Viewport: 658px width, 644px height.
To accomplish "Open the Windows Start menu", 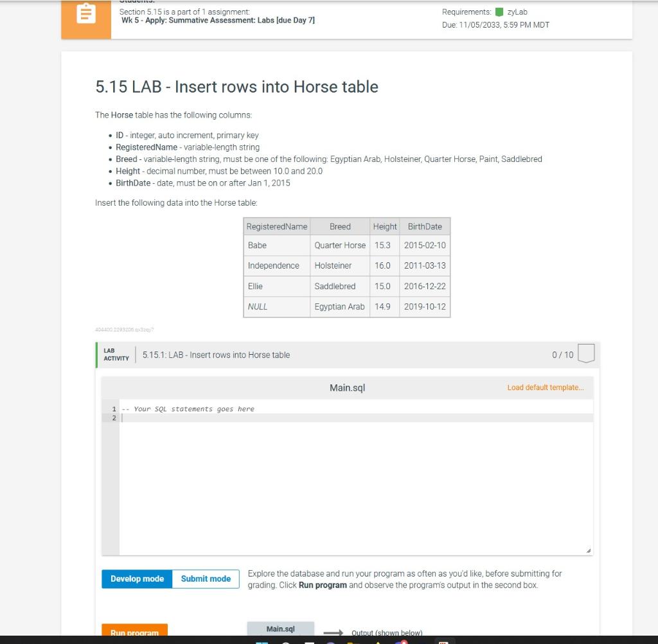I will (262, 641).
